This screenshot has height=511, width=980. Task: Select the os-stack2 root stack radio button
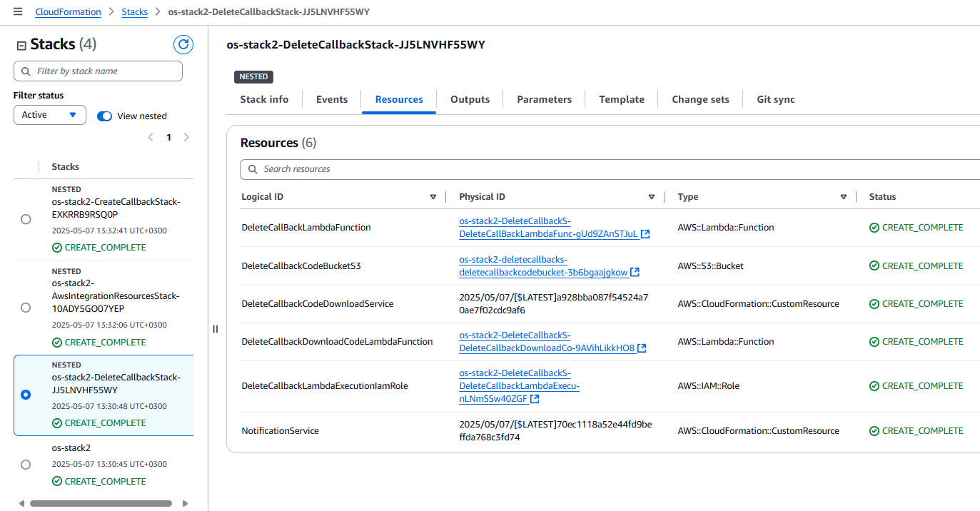click(26, 465)
